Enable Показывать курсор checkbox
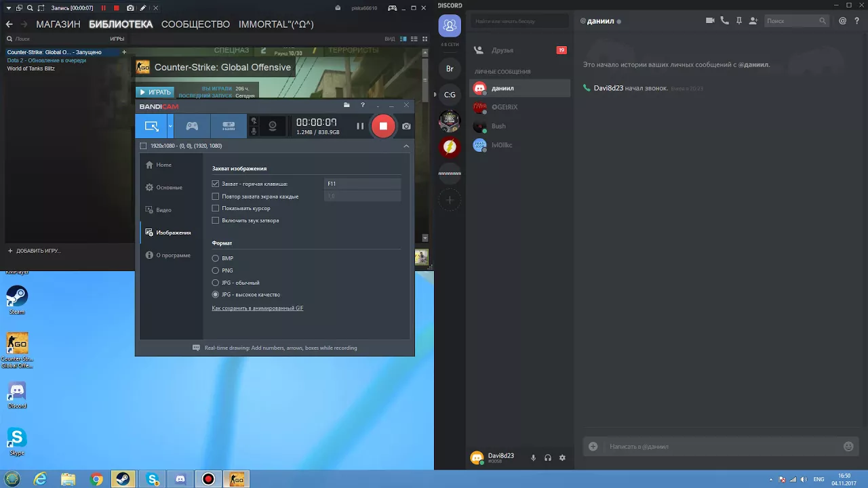Screen dimensions: 868x488 click(x=216, y=208)
